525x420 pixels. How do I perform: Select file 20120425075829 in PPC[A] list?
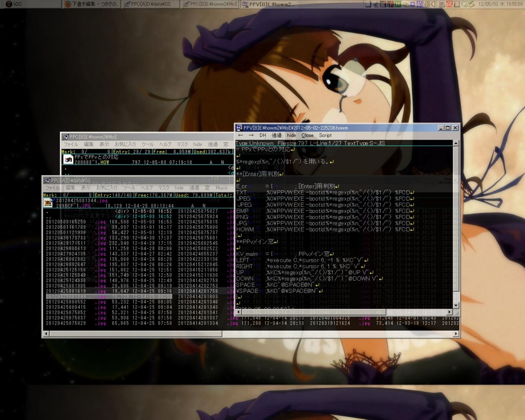pos(108,323)
